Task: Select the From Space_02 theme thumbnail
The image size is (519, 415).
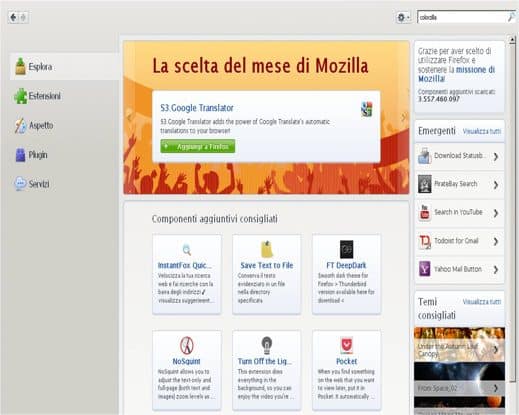Action: coord(459,378)
